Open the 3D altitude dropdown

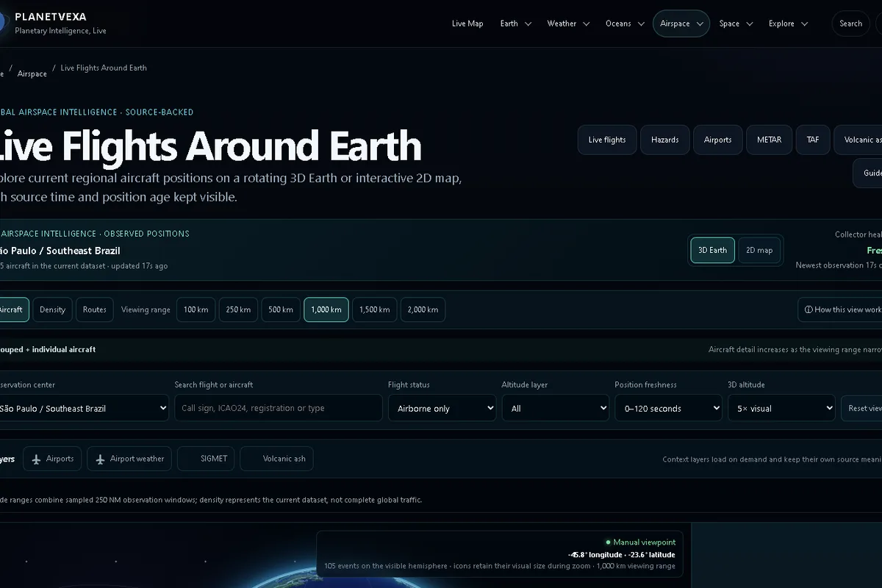coord(781,408)
